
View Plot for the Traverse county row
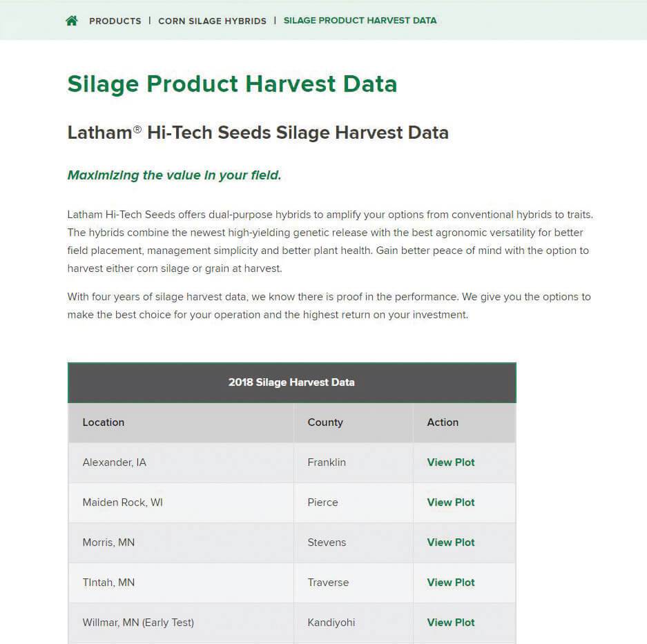(x=451, y=583)
